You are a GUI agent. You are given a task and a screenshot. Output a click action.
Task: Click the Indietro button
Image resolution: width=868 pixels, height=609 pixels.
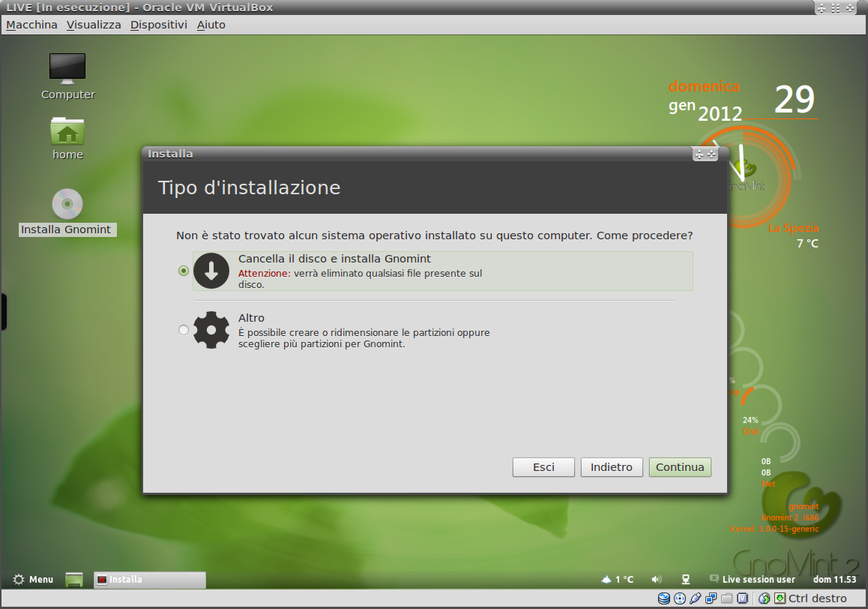[611, 467]
